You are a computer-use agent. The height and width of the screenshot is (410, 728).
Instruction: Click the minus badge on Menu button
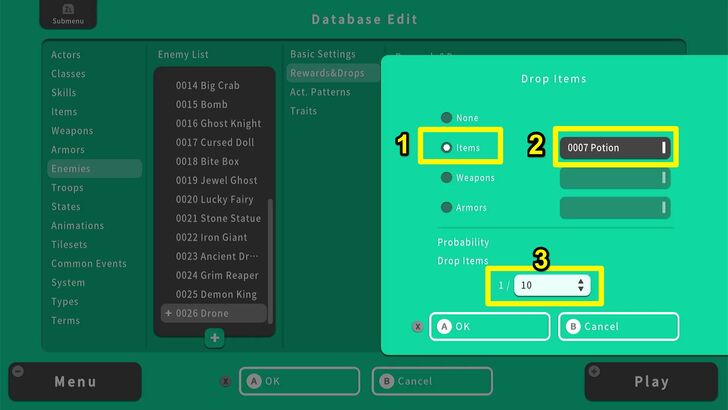point(18,371)
